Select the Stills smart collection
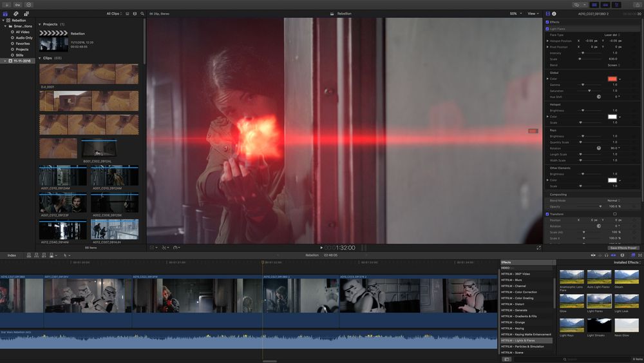Viewport: 644px width, 363px height. coord(19,55)
